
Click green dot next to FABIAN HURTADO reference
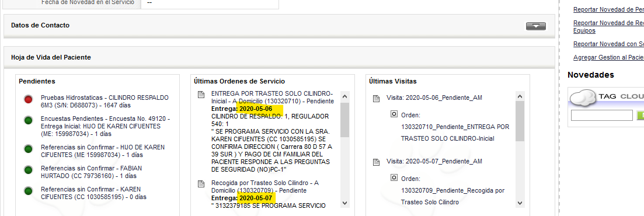(x=29, y=170)
